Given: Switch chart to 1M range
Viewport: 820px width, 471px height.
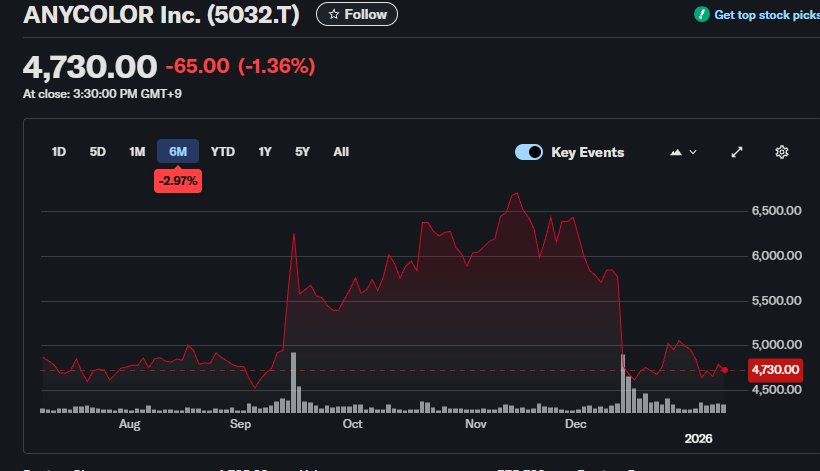Looking at the screenshot, I should tap(137, 152).
